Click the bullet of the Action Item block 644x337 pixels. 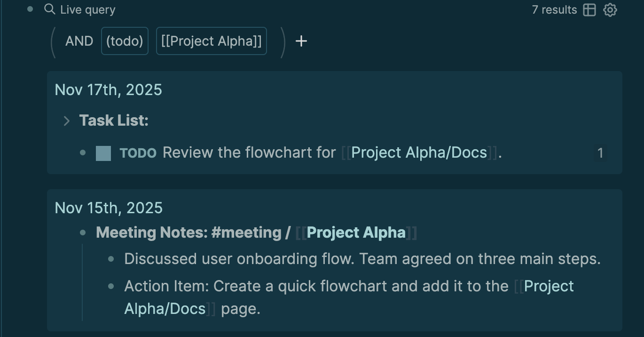click(111, 286)
